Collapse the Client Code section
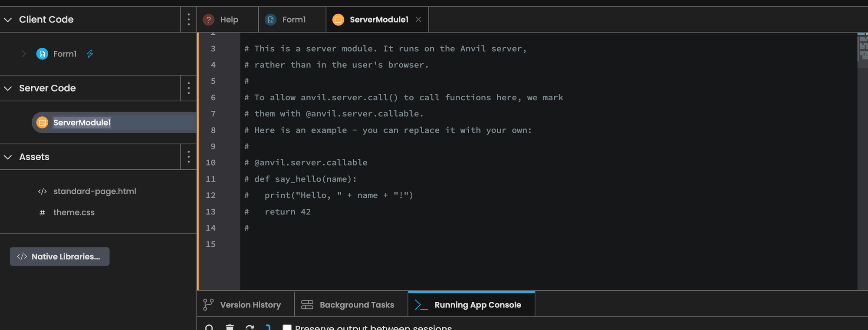 tap(8, 20)
